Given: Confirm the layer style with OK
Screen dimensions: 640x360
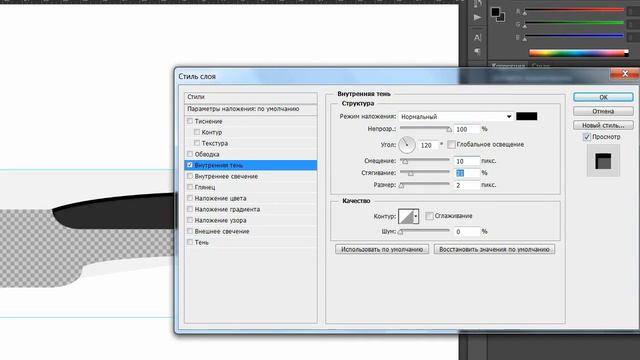Looking at the screenshot, I should pyautogui.click(x=603, y=97).
